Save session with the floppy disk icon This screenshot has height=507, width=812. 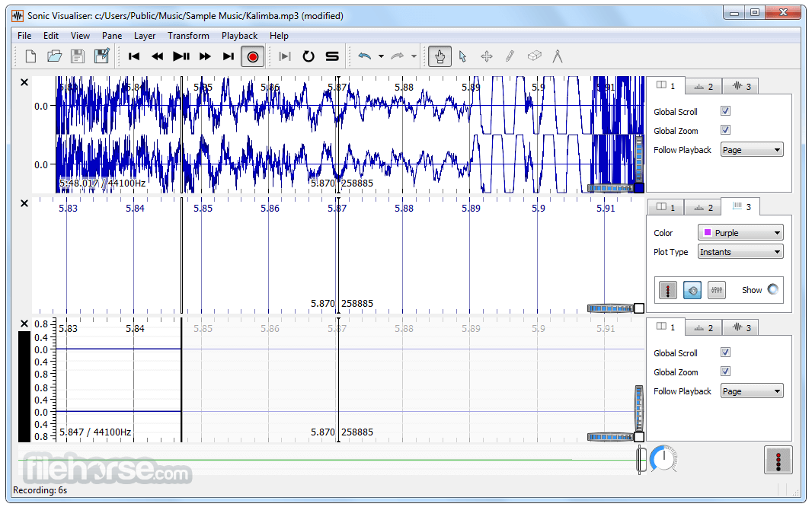[x=78, y=56]
